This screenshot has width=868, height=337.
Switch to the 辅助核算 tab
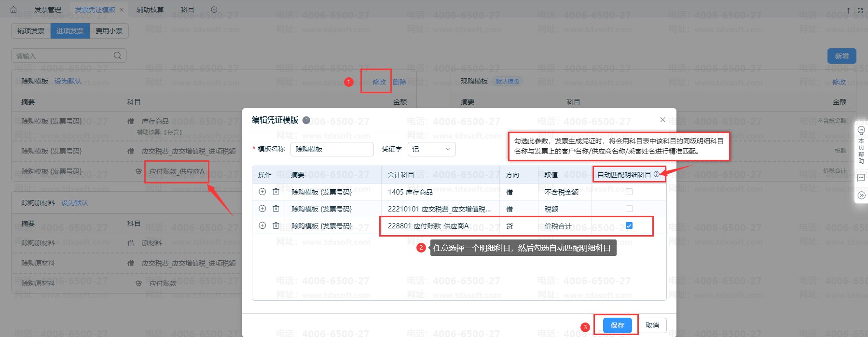(x=150, y=10)
